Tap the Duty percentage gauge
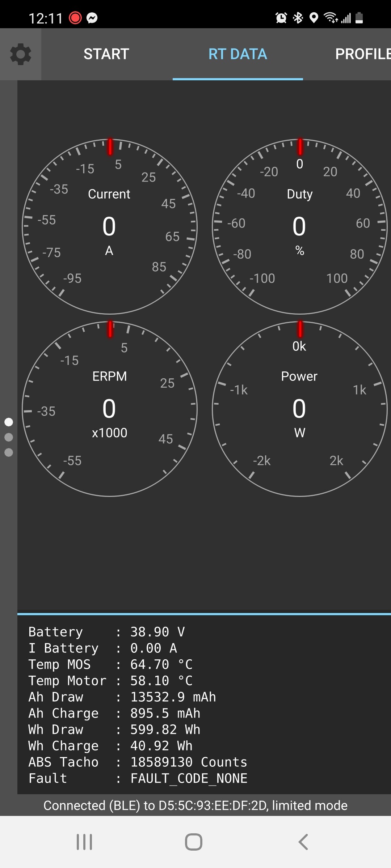 point(299,227)
